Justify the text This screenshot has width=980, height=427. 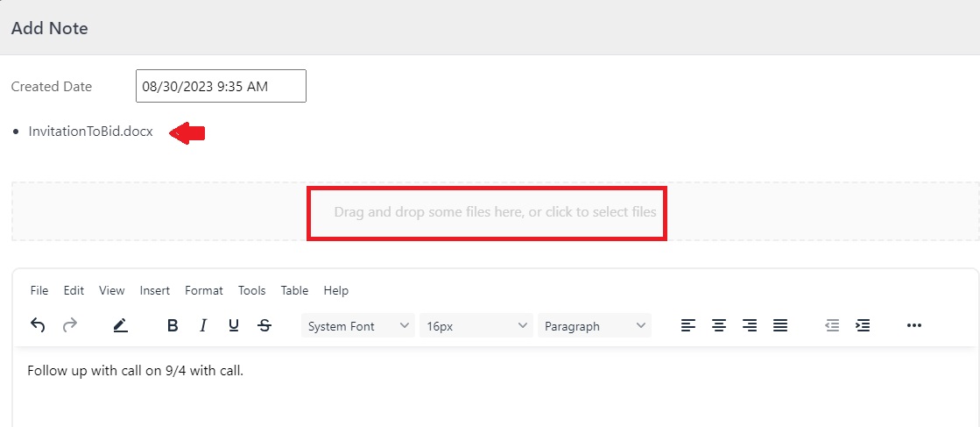pyautogui.click(x=780, y=325)
